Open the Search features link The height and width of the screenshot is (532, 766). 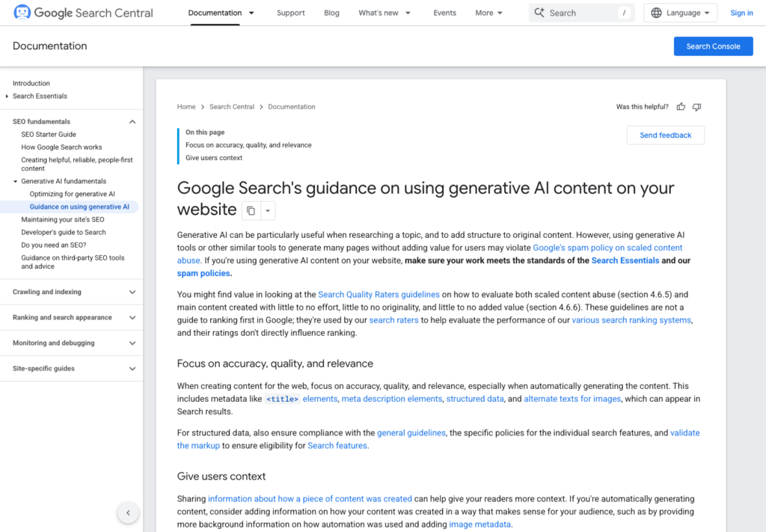(x=337, y=445)
